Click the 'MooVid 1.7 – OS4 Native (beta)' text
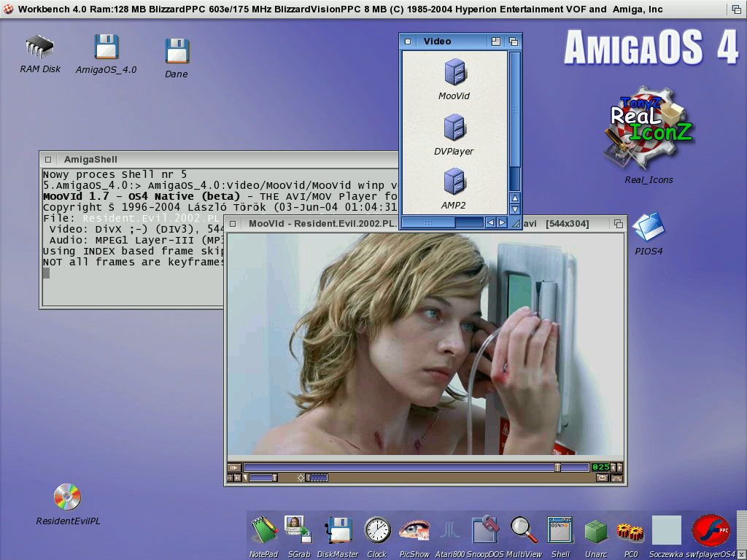 point(142,196)
